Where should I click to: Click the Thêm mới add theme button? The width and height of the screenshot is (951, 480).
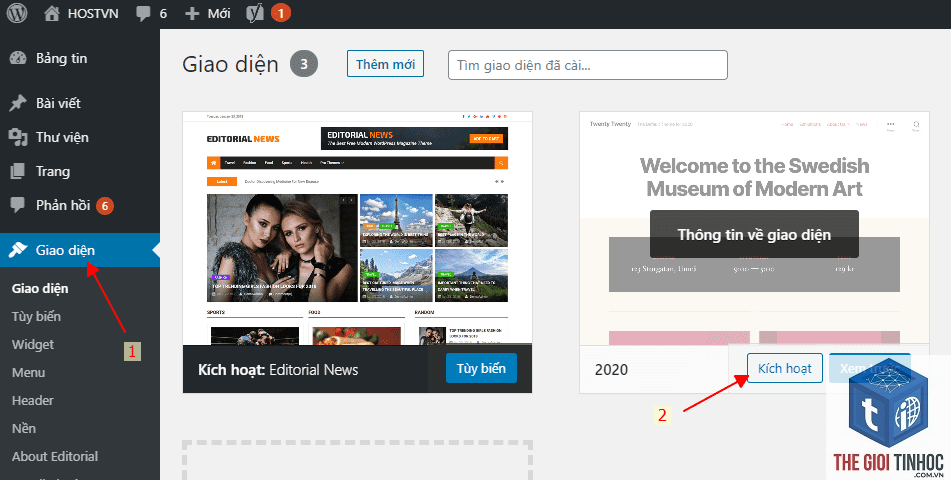(385, 64)
